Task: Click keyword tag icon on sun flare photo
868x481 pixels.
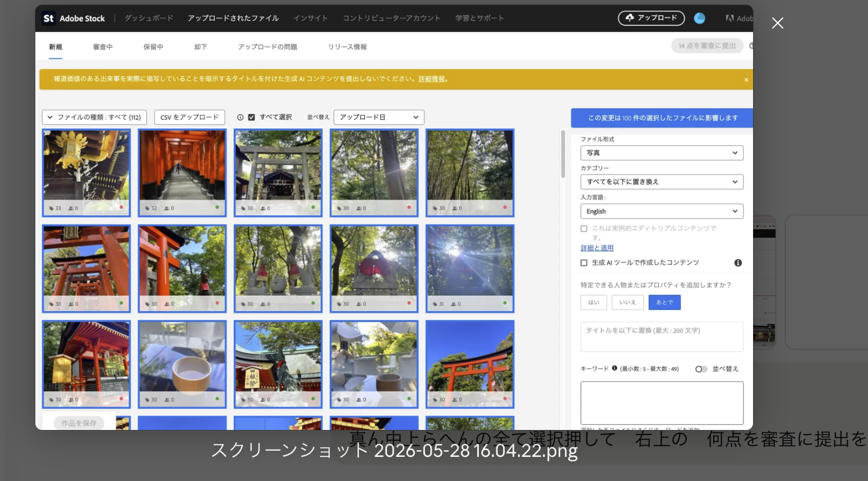Action: 434,304
